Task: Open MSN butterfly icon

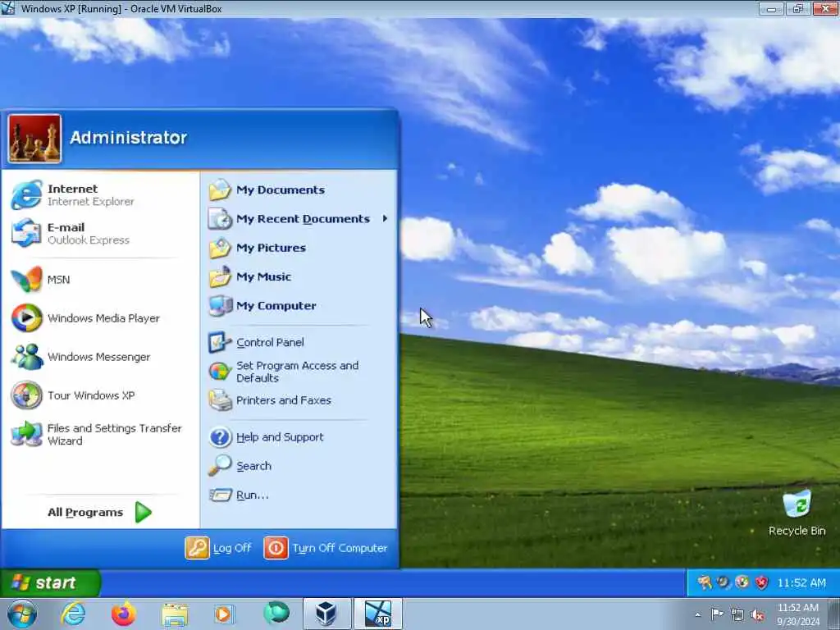Action: [x=26, y=280]
